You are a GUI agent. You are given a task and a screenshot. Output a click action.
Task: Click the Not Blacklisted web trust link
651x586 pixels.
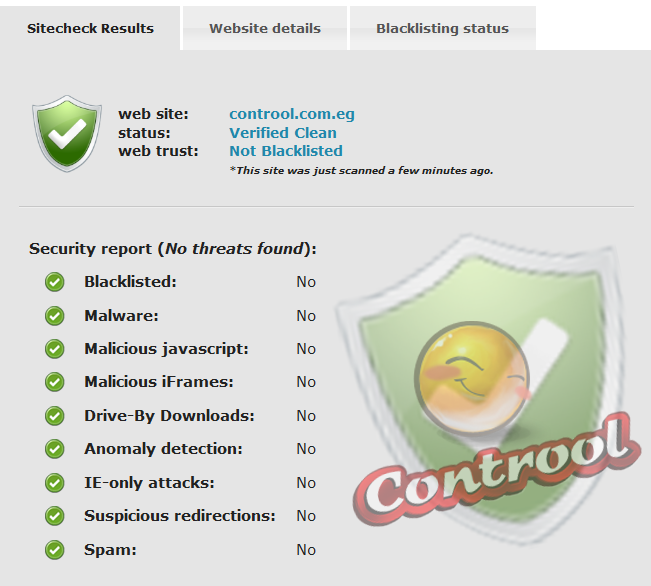pyautogui.click(x=286, y=151)
